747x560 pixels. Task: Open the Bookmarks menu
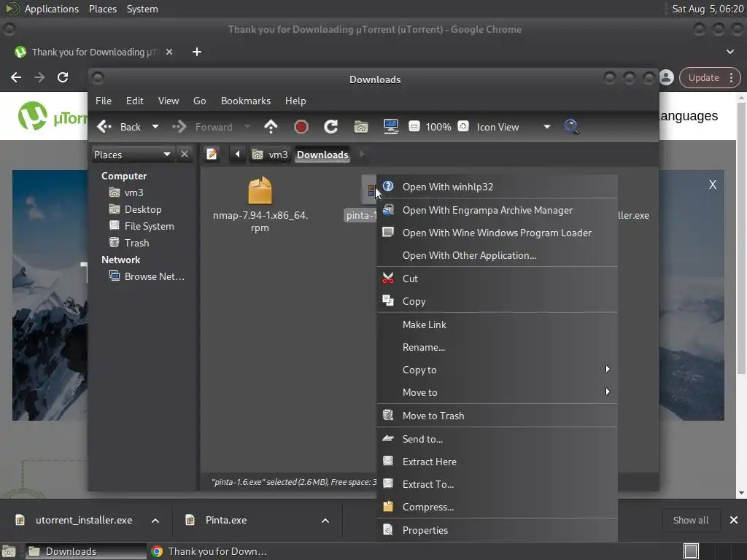pos(245,101)
